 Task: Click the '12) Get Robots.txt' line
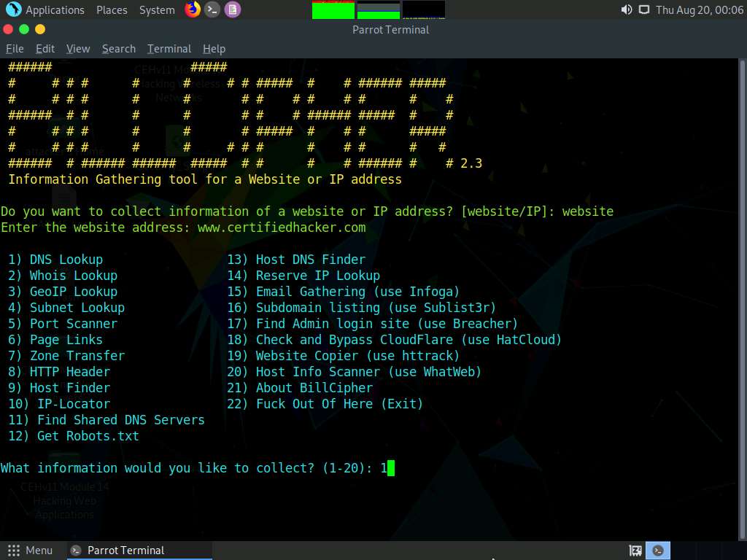click(74, 436)
